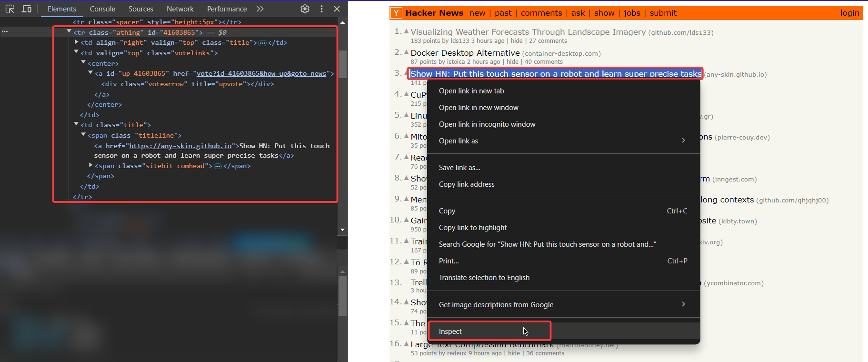The height and width of the screenshot is (362, 868).
Task: Switch to the Sources tab
Action: 141,9
